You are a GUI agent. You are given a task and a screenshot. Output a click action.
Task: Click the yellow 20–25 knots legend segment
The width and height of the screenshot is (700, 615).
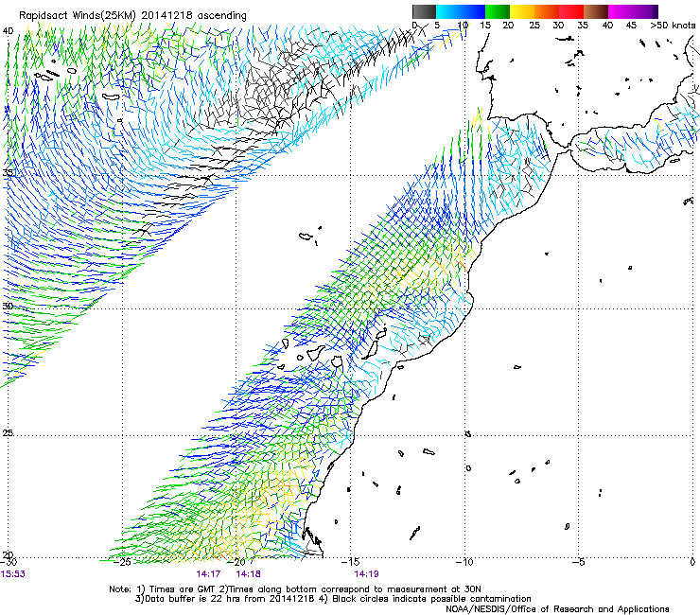[x=522, y=11]
